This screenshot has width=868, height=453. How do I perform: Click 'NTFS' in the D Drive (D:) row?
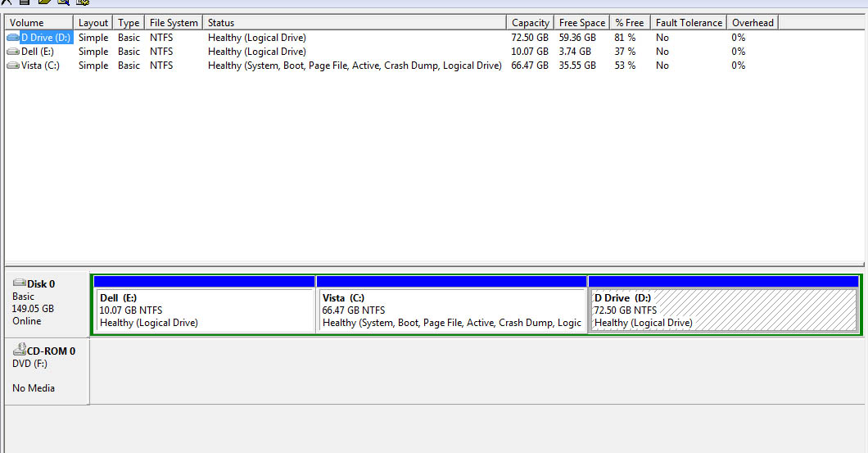pyautogui.click(x=161, y=38)
